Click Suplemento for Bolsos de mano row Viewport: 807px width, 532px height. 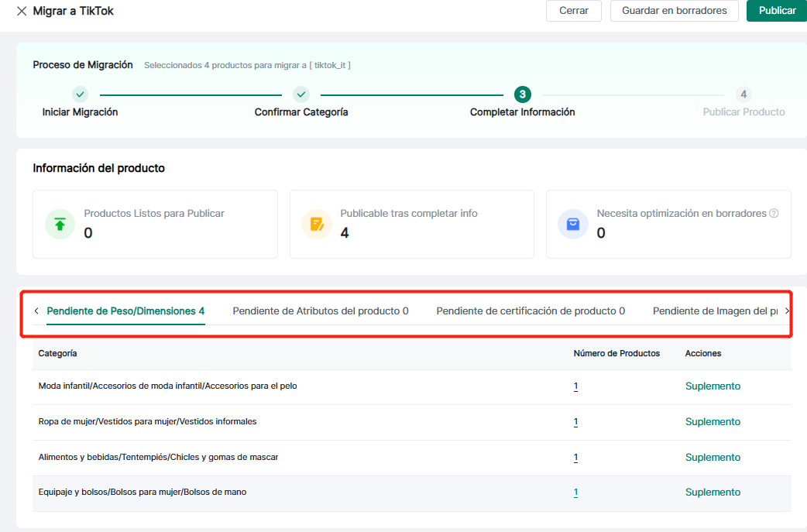(x=713, y=493)
